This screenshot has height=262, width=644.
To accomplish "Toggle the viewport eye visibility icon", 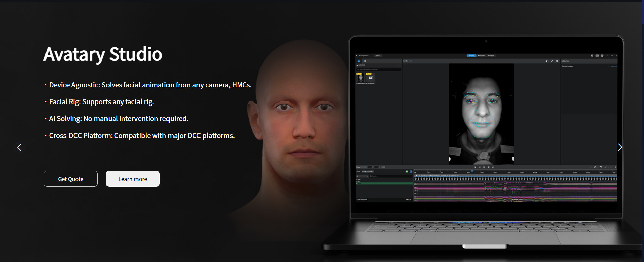I will coord(557,61).
